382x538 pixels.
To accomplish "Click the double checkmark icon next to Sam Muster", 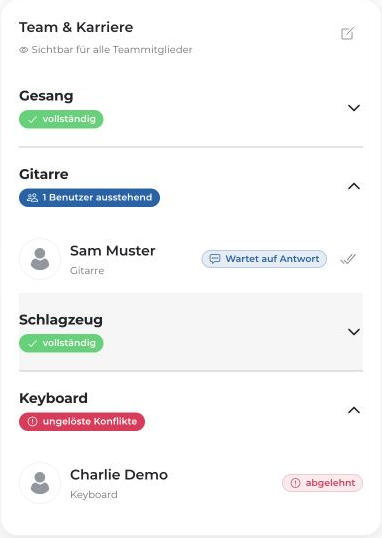I will (x=348, y=259).
